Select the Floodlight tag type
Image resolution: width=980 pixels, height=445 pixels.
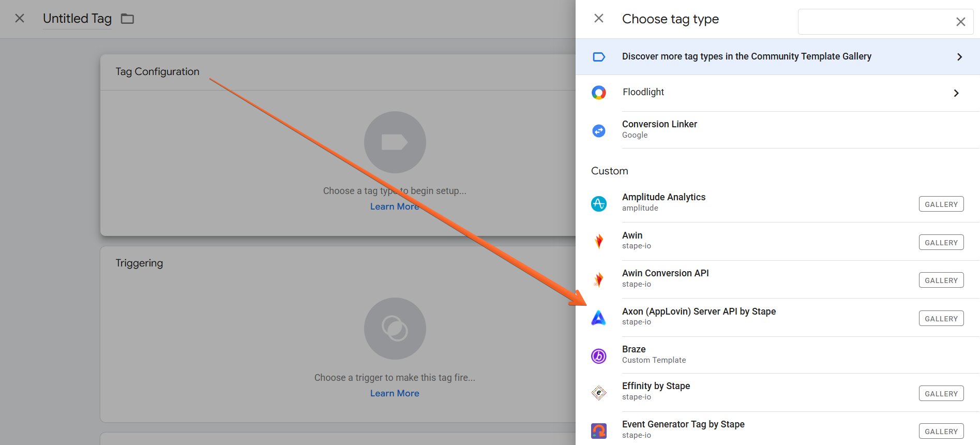coord(778,93)
